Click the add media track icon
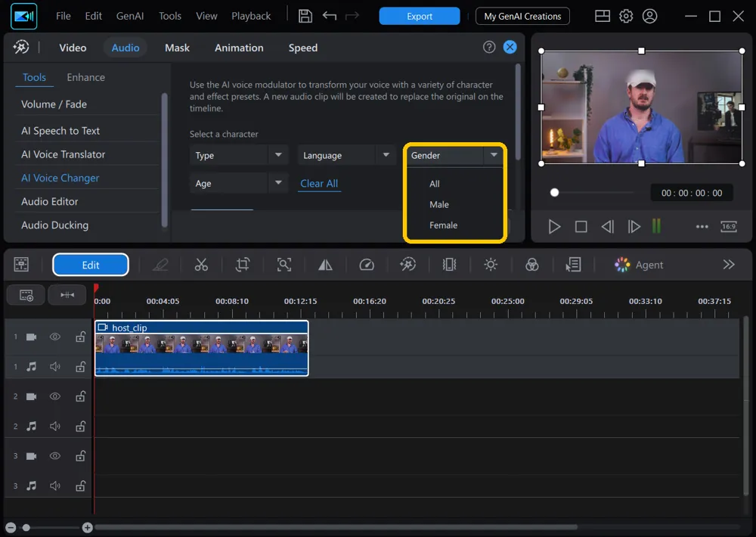 point(26,295)
